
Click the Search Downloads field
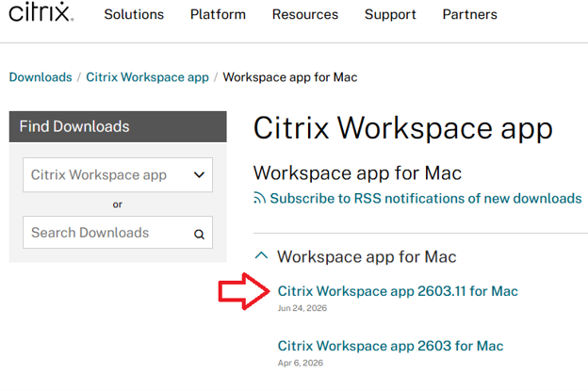pyautogui.click(x=118, y=233)
